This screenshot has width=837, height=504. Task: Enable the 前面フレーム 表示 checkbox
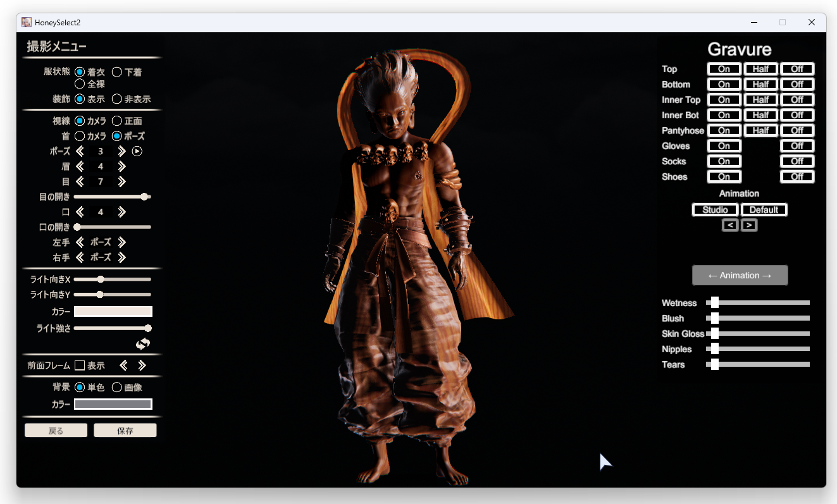(x=80, y=366)
